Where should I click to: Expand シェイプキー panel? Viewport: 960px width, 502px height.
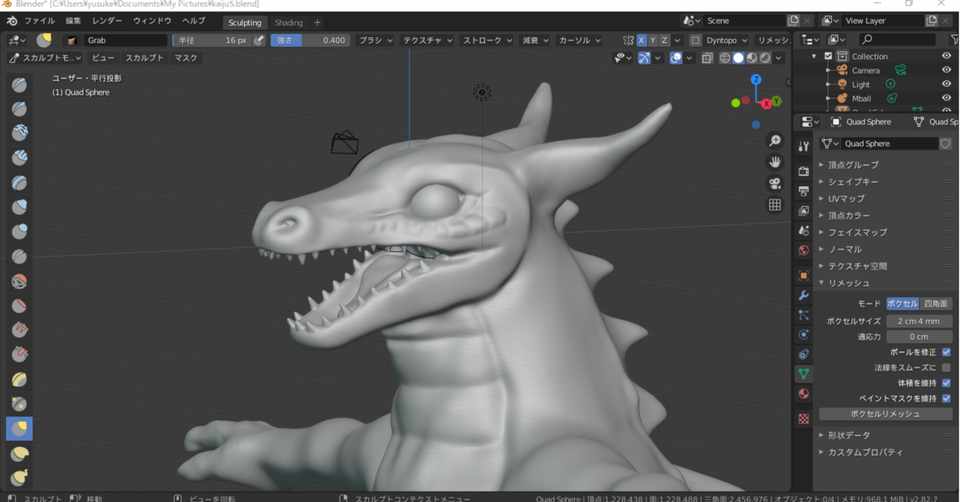[853, 182]
